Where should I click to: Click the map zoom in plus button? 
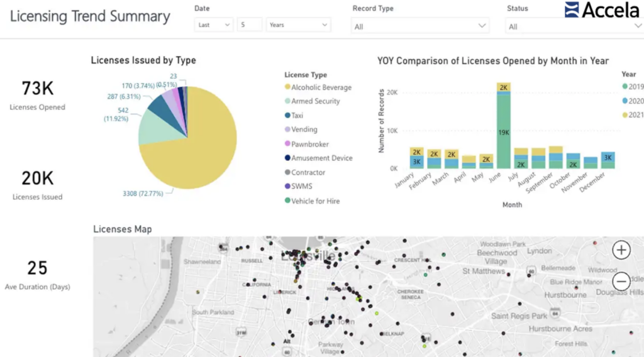pyautogui.click(x=621, y=250)
